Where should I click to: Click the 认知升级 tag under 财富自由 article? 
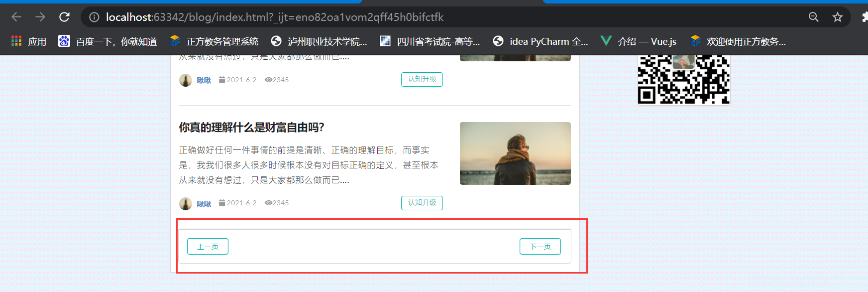point(422,203)
